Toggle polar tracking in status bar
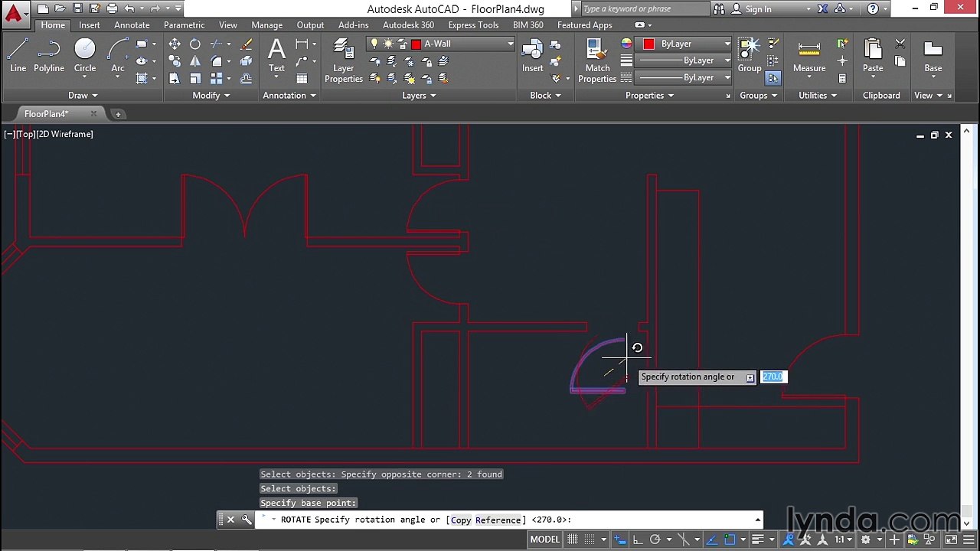980x551 pixels. 655,540
